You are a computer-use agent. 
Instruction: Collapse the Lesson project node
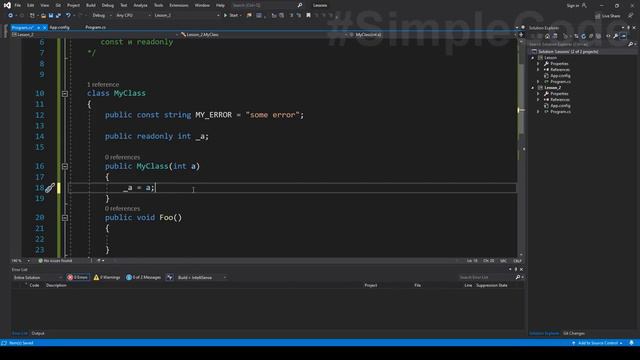point(533,58)
